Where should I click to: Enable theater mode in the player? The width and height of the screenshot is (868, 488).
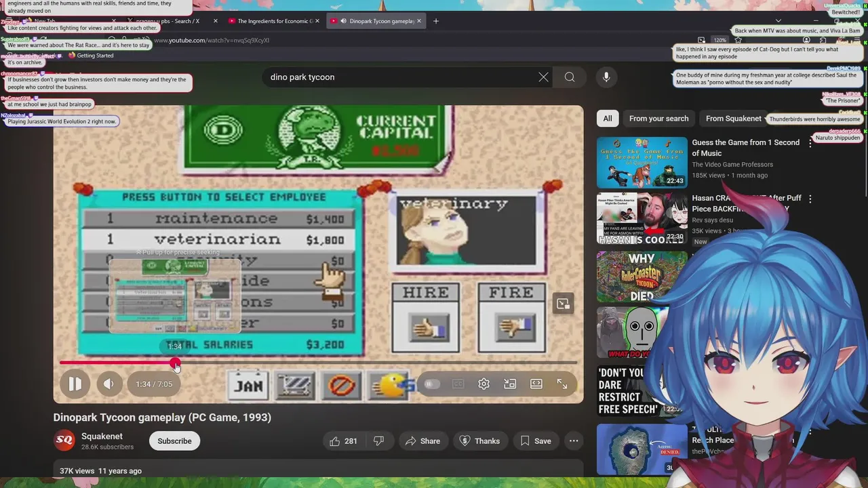pyautogui.click(x=536, y=384)
